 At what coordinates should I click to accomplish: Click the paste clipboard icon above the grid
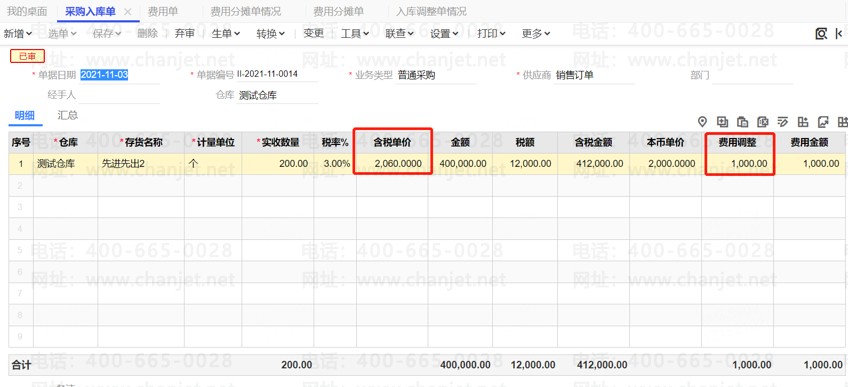[743, 122]
